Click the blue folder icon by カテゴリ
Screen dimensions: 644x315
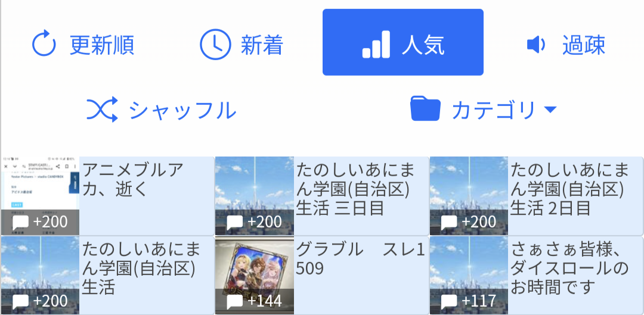click(x=426, y=109)
